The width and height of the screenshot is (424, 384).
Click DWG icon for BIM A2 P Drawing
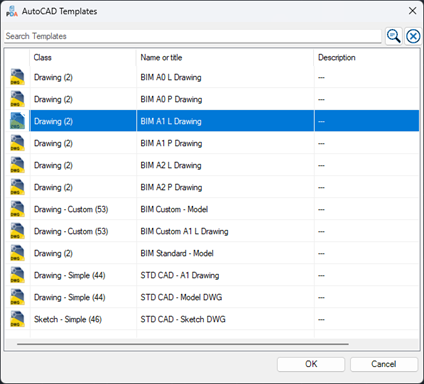tap(17, 187)
